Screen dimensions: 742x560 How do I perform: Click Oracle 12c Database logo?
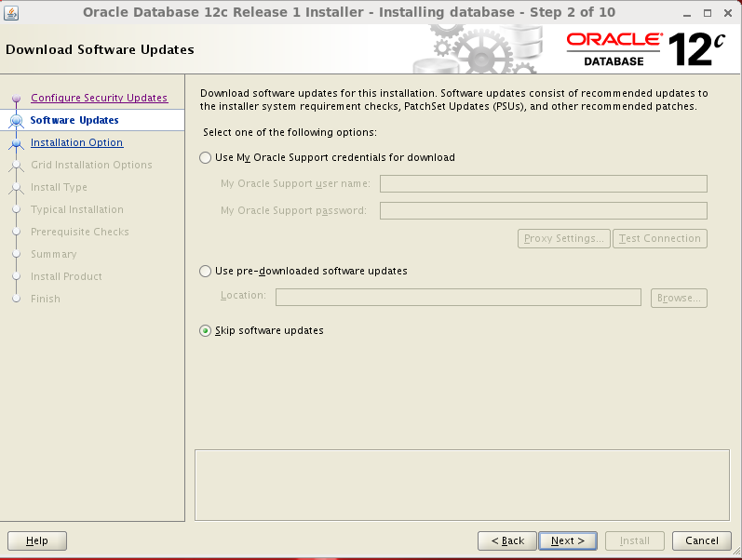(x=646, y=49)
